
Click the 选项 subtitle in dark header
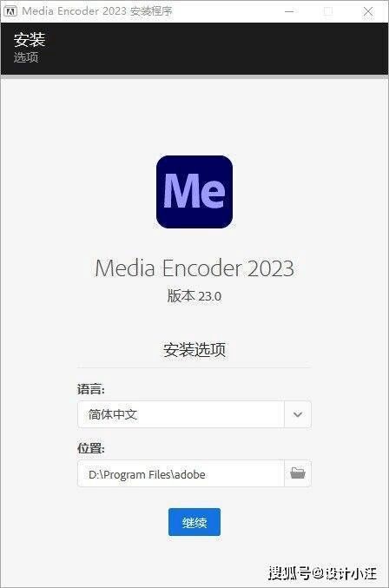coord(26,57)
